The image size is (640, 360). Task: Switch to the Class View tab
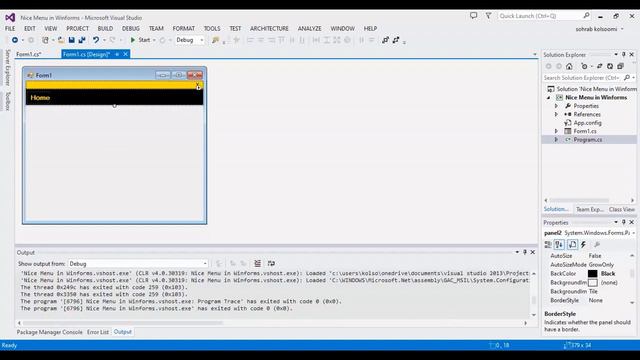click(x=622, y=209)
